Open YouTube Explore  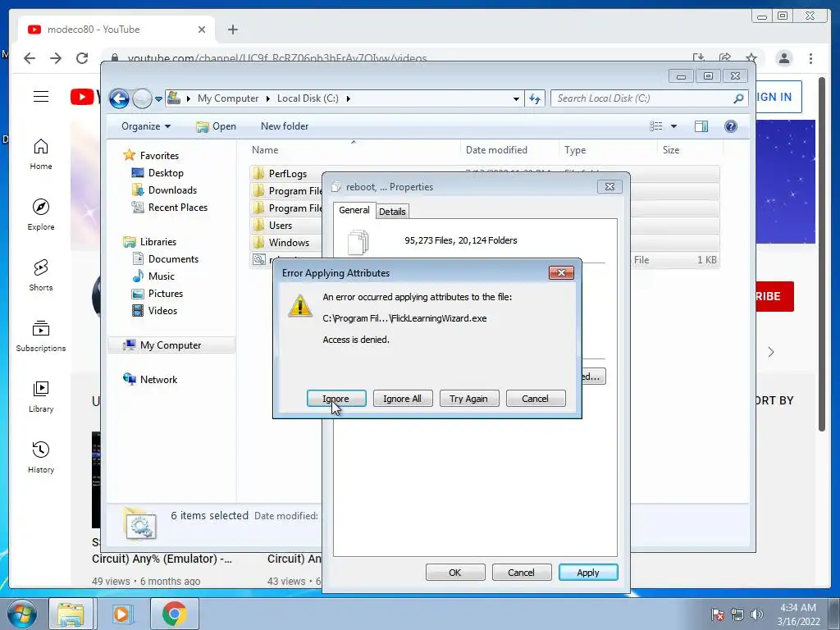pyautogui.click(x=41, y=214)
